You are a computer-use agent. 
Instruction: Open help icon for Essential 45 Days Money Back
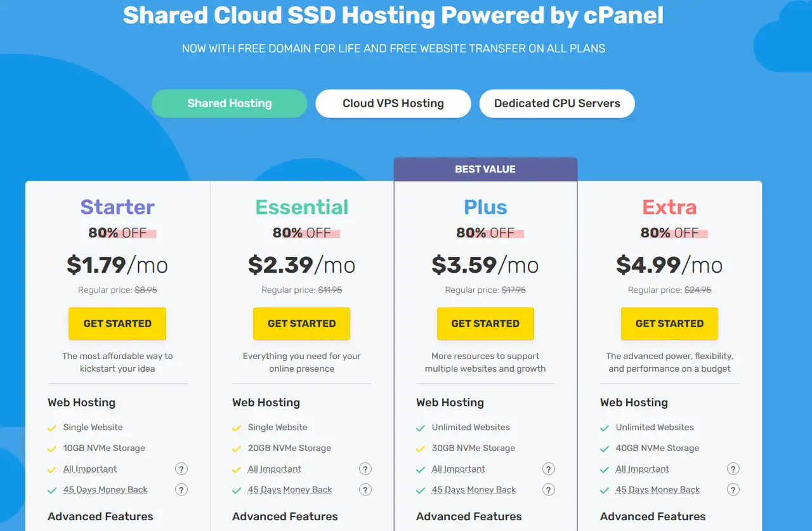(x=365, y=490)
